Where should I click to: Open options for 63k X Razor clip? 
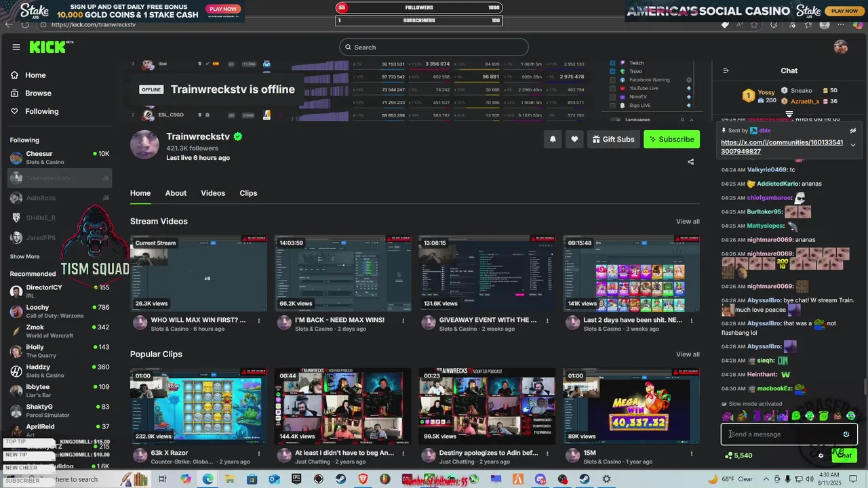pyautogui.click(x=258, y=453)
